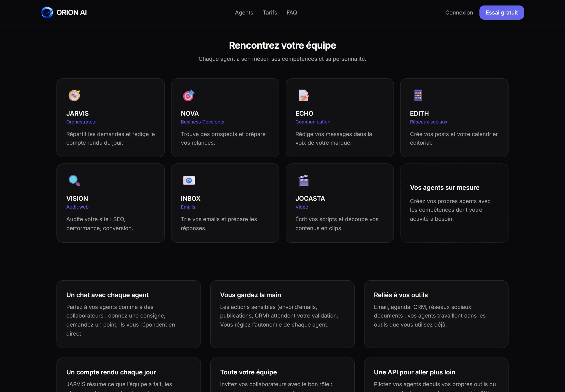The width and height of the screenshot is (565, 392).
Task: Click the INBOX email envelope icon
Action: 189,181
